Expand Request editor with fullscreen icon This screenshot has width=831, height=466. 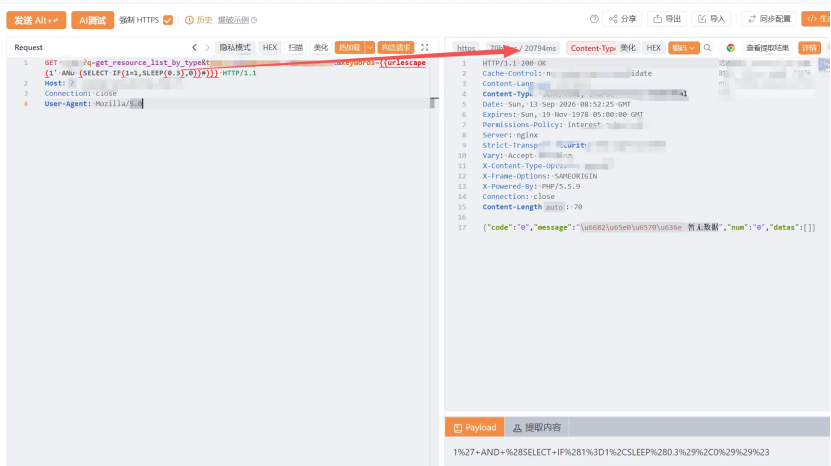coord(425,48)
